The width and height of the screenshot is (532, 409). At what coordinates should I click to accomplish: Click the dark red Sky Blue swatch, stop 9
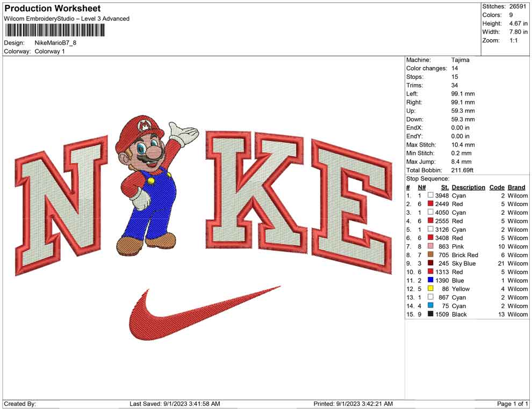(x=430, y=263)
